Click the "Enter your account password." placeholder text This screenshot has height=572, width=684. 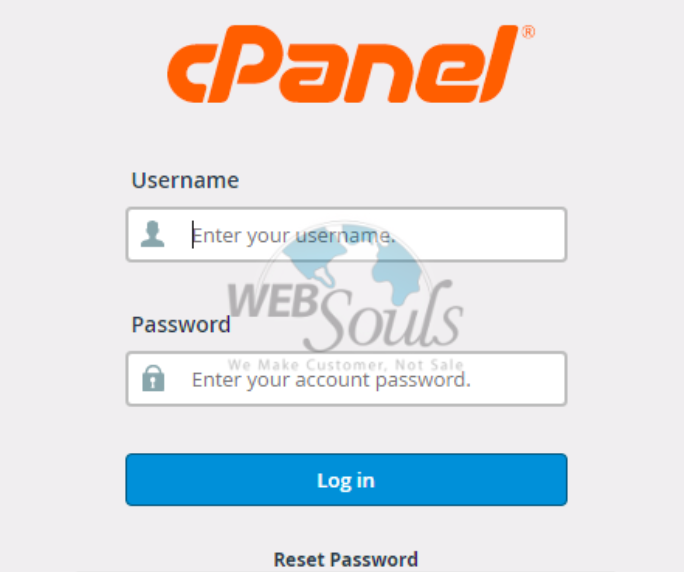coord(332,380)
